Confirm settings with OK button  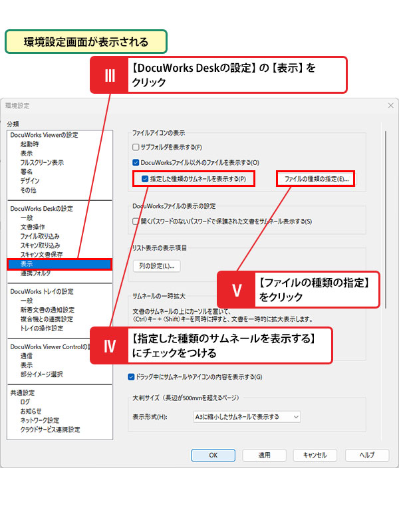[x=213, y=456]
